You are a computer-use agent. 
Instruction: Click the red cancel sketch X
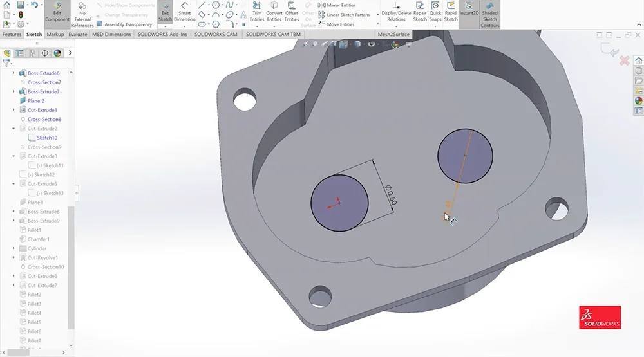624,60
